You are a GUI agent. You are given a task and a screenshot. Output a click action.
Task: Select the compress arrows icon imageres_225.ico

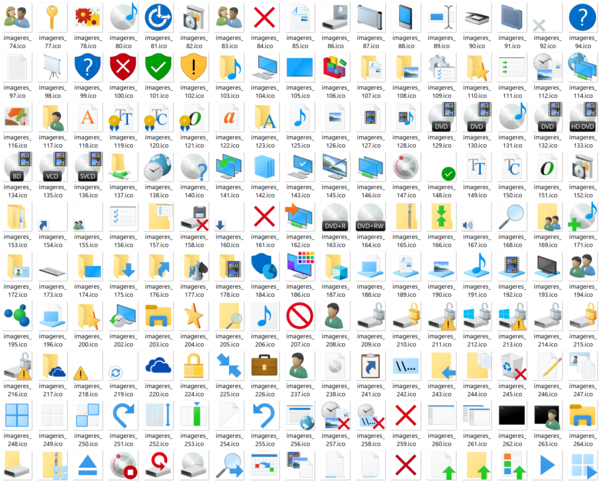click(229, 365)
